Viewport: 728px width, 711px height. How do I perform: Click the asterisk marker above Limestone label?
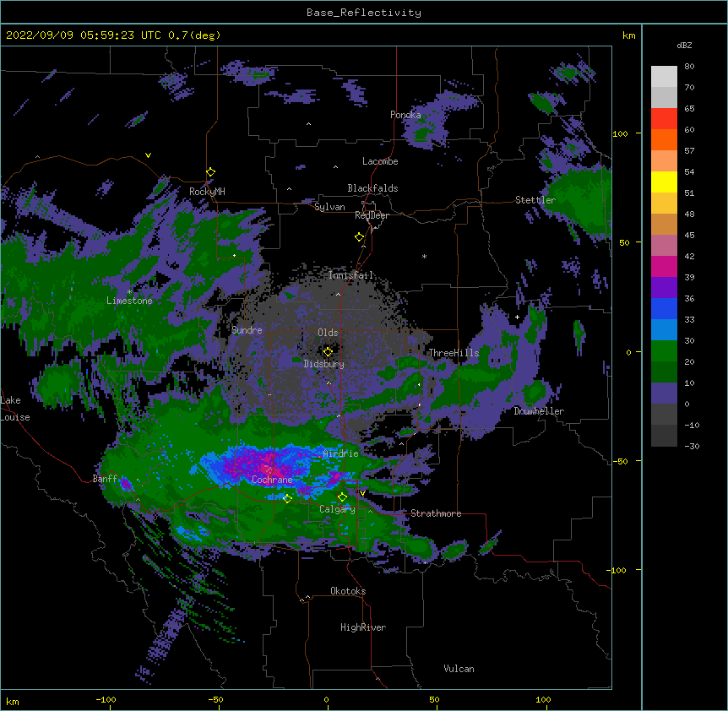pos(129,292)
